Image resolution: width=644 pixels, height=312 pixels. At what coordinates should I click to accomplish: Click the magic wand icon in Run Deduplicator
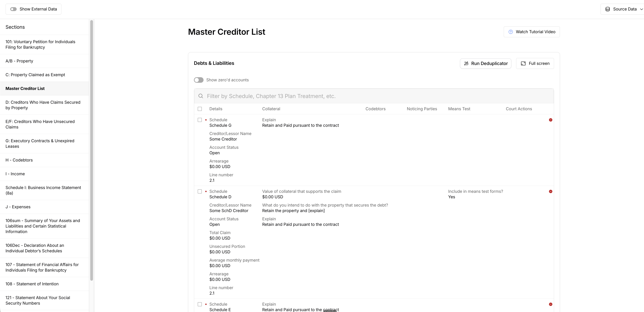[x=466, y=63]
